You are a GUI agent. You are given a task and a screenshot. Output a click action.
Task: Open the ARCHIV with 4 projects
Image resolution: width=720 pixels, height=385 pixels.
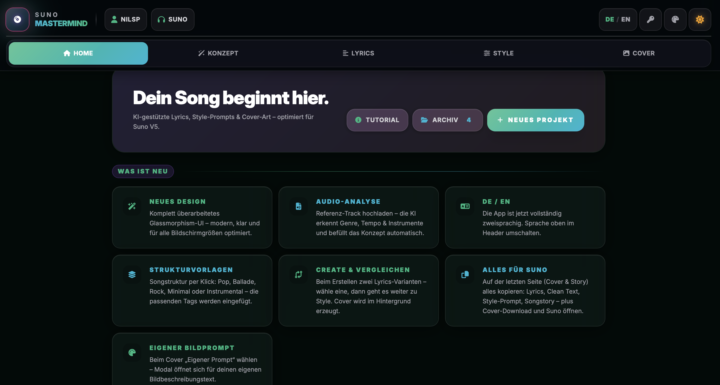448,120
